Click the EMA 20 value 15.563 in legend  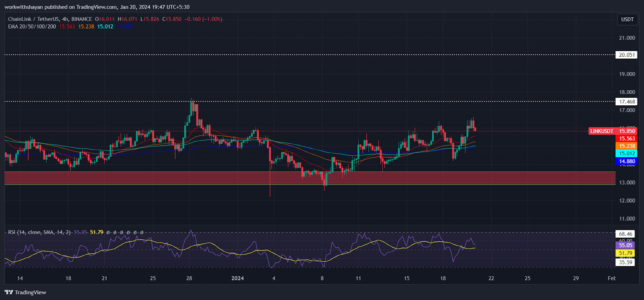coord(67,27)
